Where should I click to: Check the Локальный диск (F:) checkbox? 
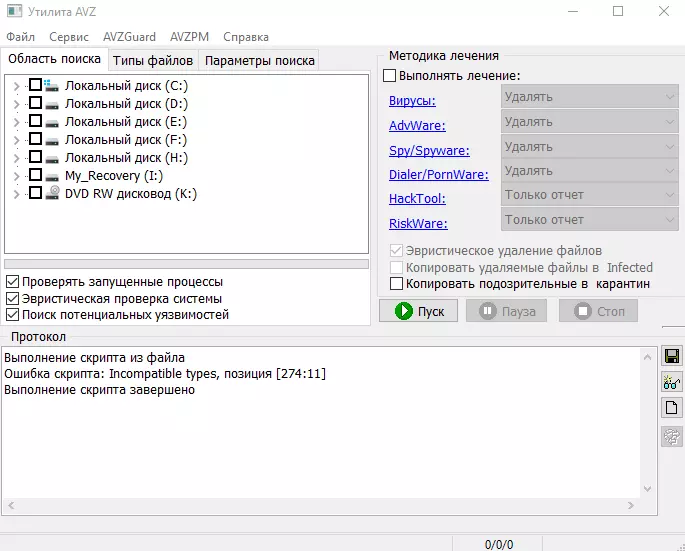(35, 139)
